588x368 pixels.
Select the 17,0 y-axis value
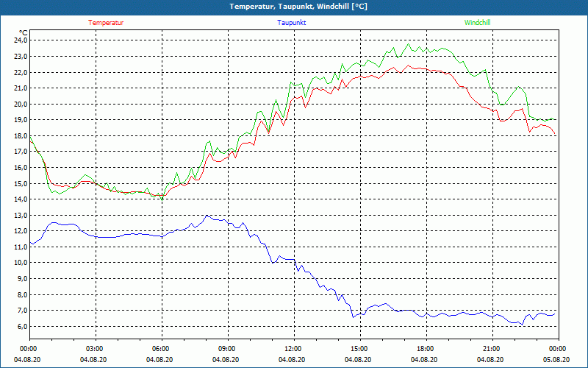pyautogui.click(x=21, y=152)
